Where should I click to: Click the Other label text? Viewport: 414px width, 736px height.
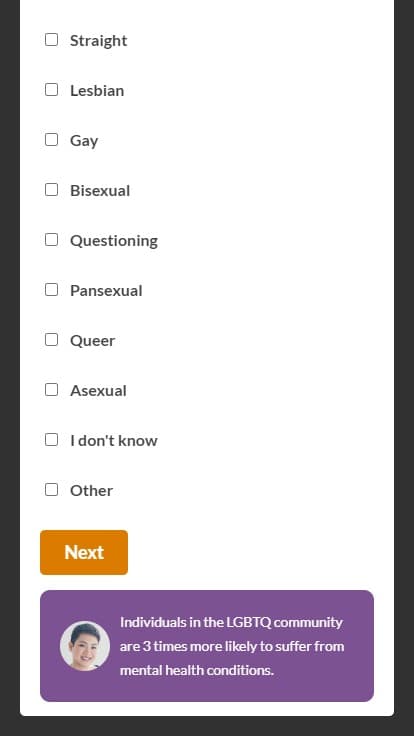(x=92, y=491)
